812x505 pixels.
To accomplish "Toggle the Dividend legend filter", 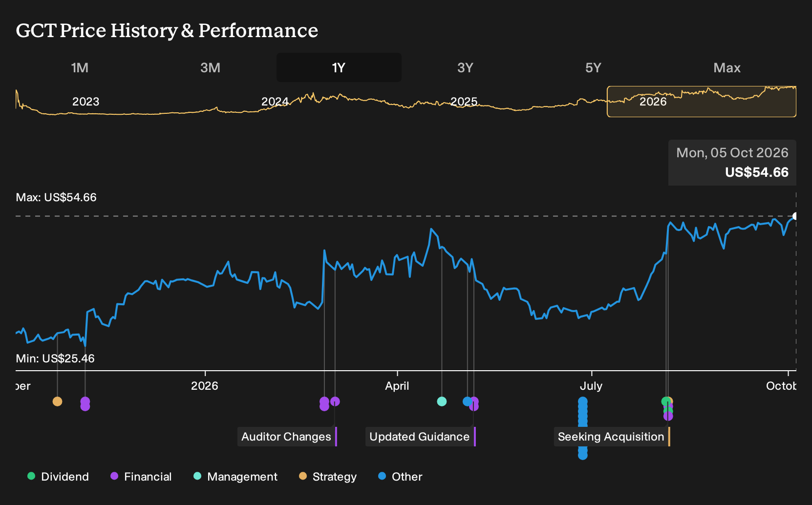I will coord(58,476).
